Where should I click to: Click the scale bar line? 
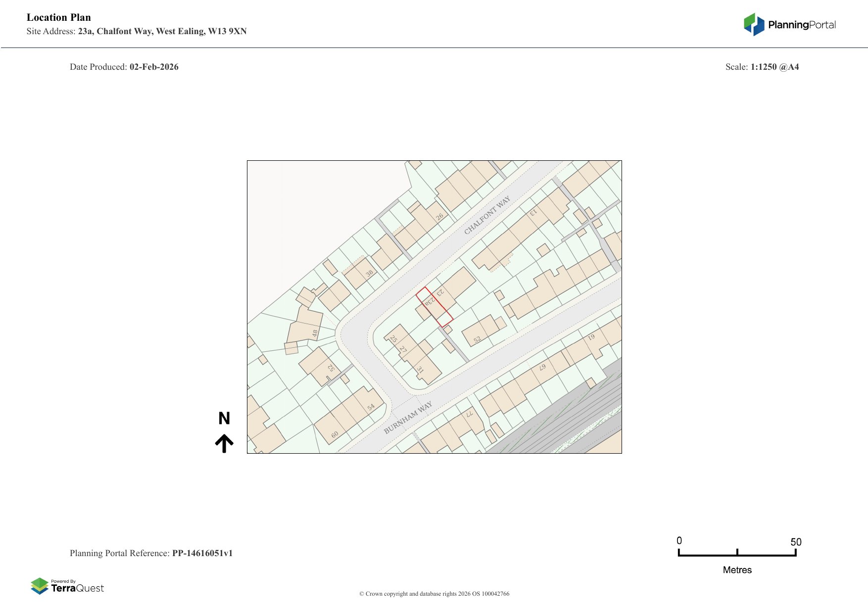[737, 555]
